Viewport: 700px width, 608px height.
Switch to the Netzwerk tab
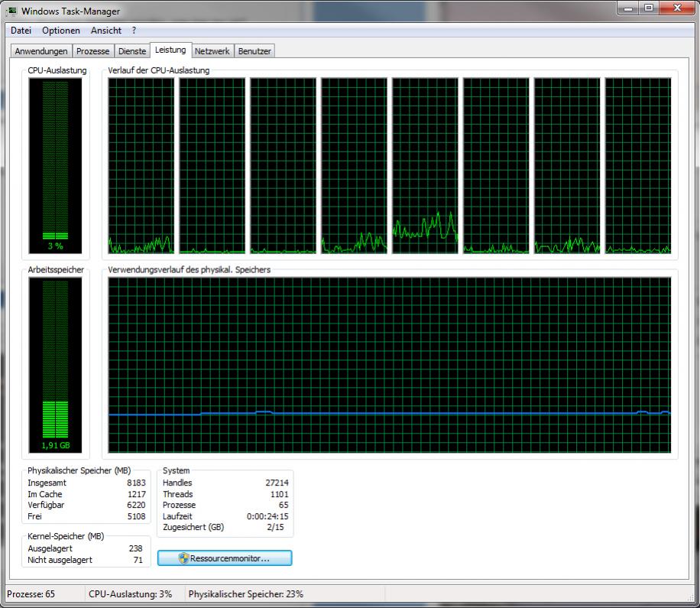[212, 51]
